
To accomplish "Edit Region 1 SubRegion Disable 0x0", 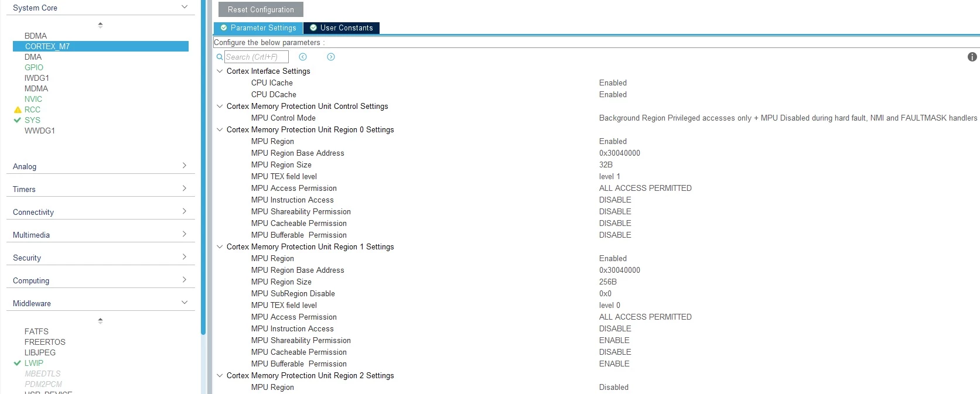I will (605, 293).
